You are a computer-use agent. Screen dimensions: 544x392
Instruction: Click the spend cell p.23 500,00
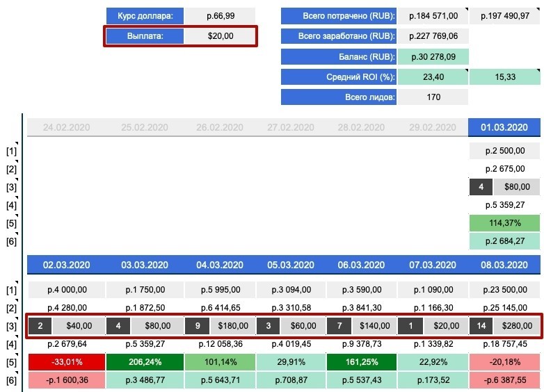[505, 290]
